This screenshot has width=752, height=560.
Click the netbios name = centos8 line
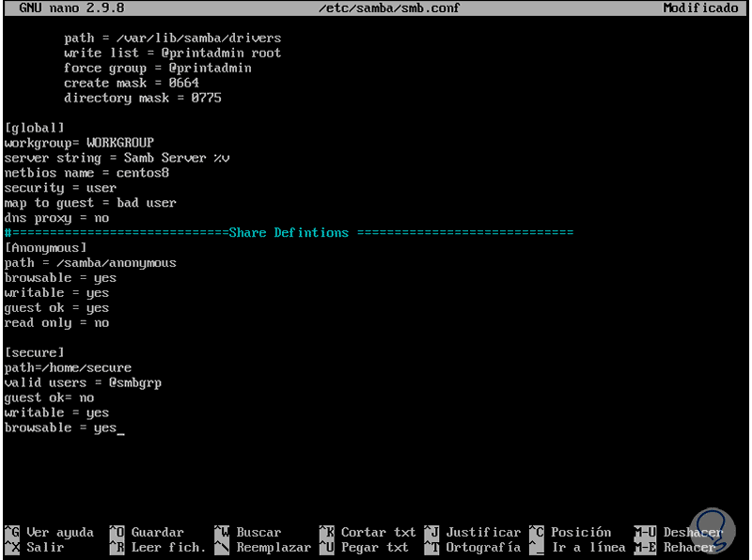pos(86,173)
